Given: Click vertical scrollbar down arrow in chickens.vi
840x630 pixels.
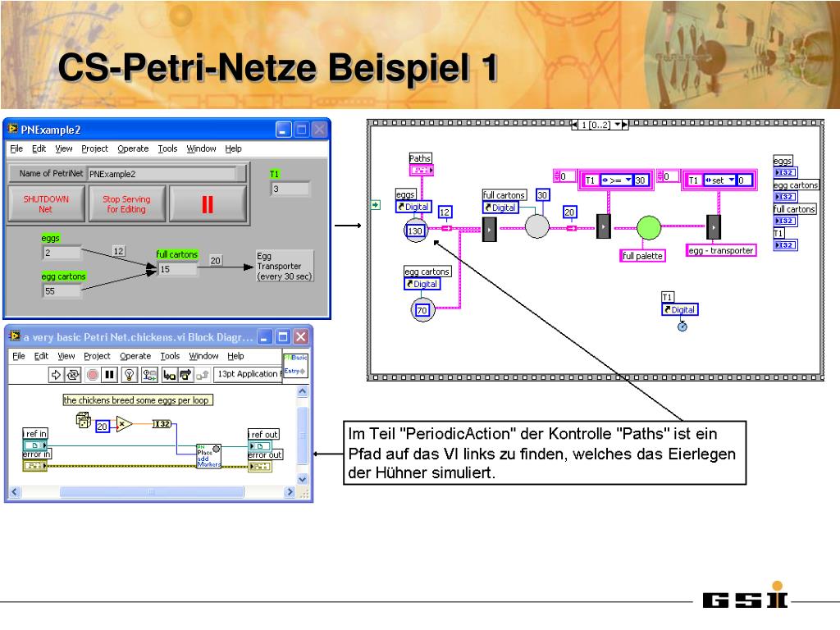Looking at the screenshot, I should tap(302, 479).
